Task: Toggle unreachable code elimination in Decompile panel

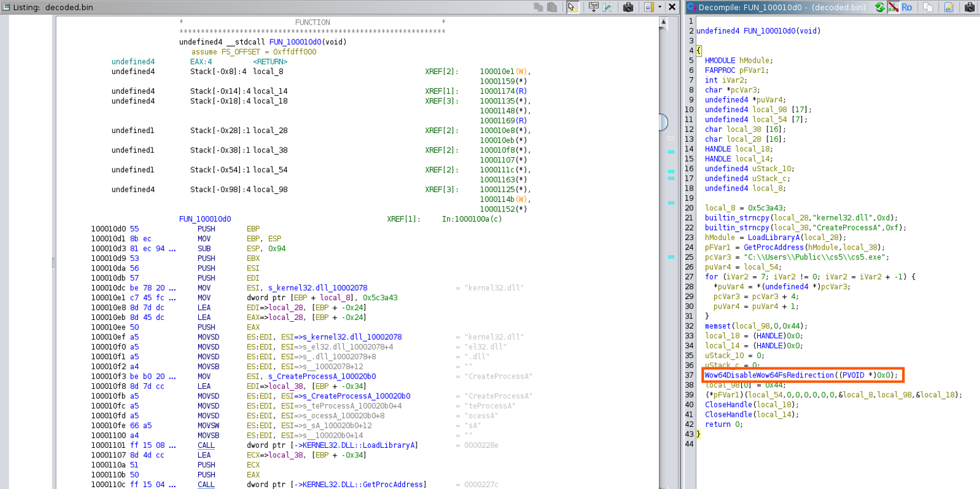Action: point(893,7)
